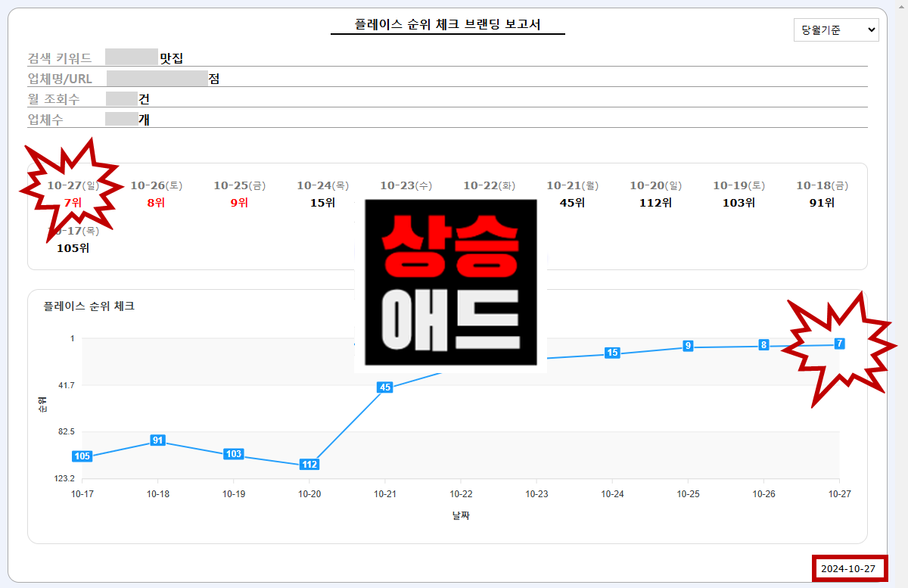Click the report title 플레이스 순위 체크 브랜딩 보고서
Screen dimensions: 908x588
tap(447, 24)
